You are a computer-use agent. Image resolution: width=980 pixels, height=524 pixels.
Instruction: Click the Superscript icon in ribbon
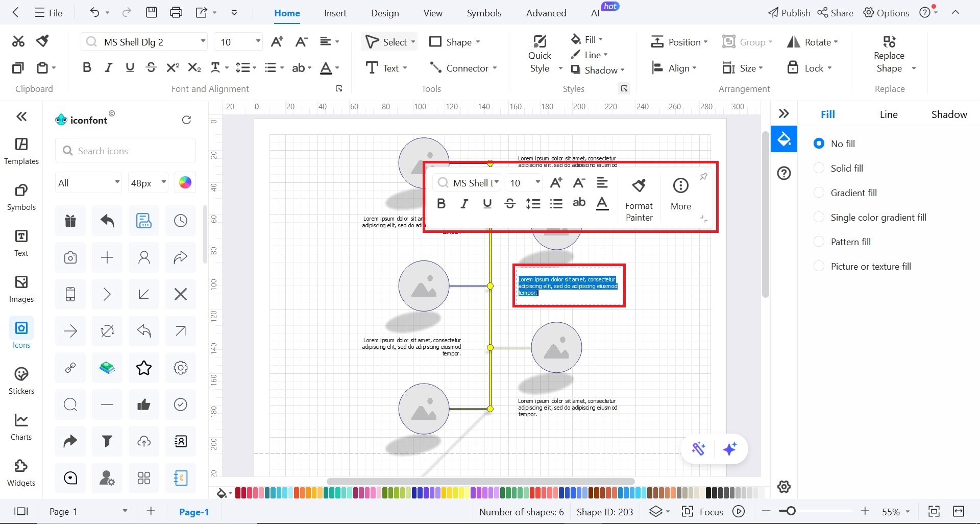click(173, 67)
